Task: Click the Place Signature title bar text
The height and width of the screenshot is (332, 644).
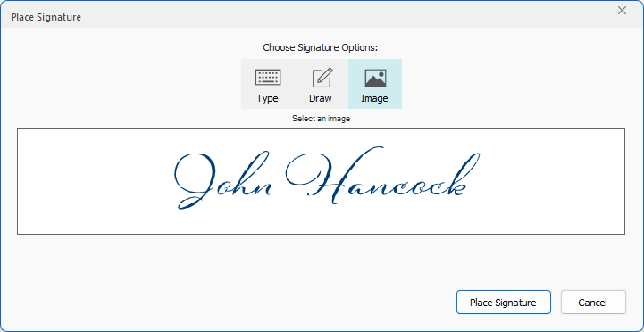Action: [x=46, y=17]
